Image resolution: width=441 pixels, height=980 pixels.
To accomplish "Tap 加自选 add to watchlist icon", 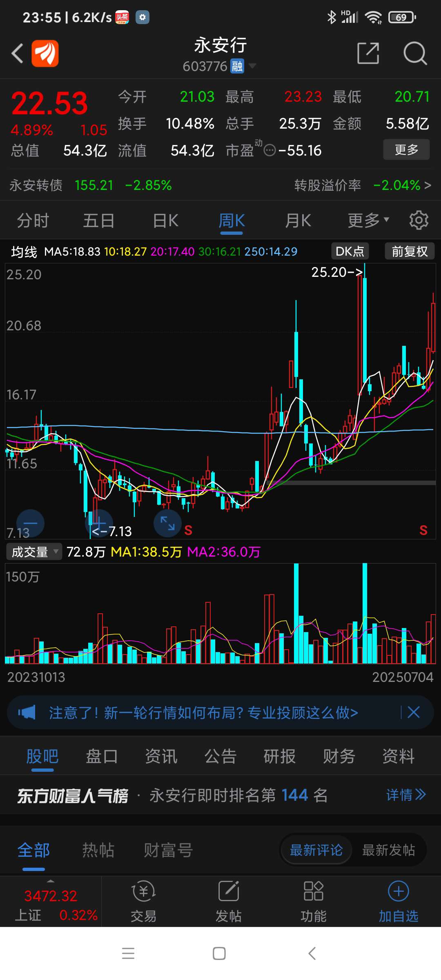I will point(399,902).
